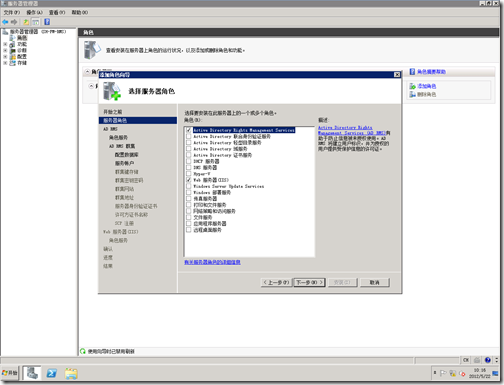504x385 pixels.
Task: Check the 远程桌面服务 role
Action: [x=189, y=230]
